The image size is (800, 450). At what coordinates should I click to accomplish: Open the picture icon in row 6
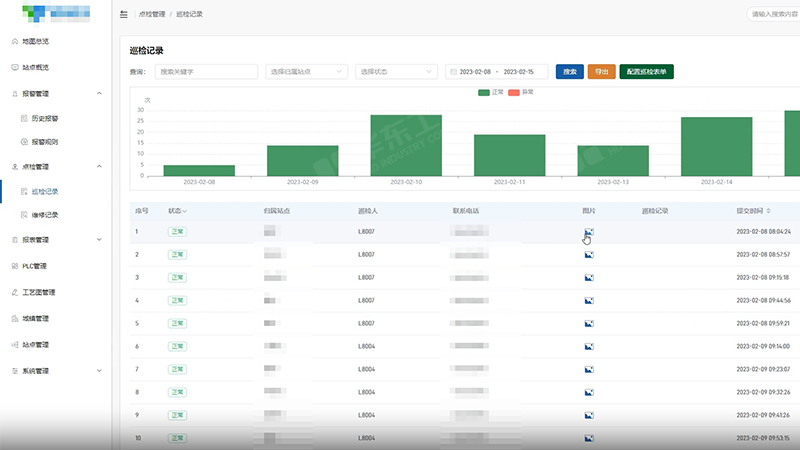(589, 346)
